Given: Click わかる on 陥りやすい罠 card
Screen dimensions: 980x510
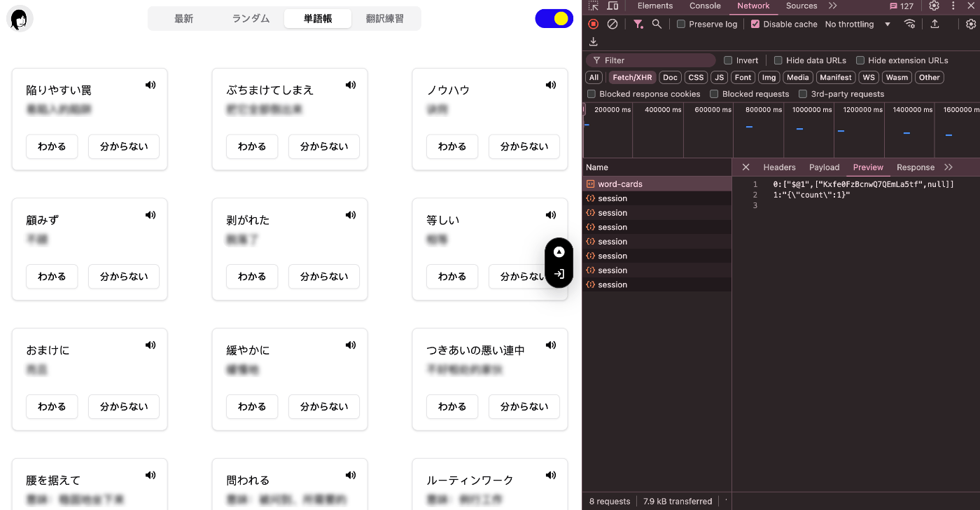Looking at the screenshot, I should coord(52,146).
